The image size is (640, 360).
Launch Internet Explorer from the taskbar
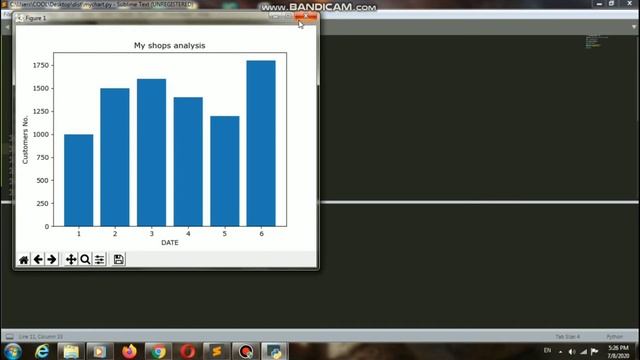[x=42, y=351]
